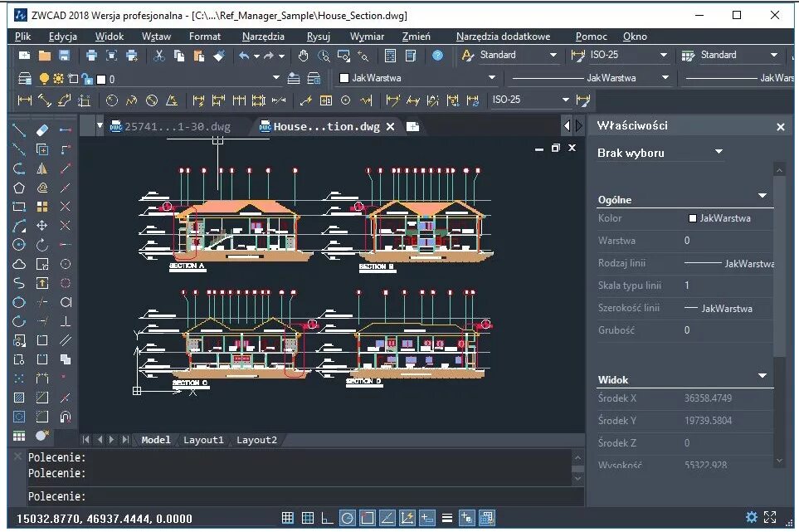
Task: Open the layer selection dropdown showing 0
Action: (275, 76)
